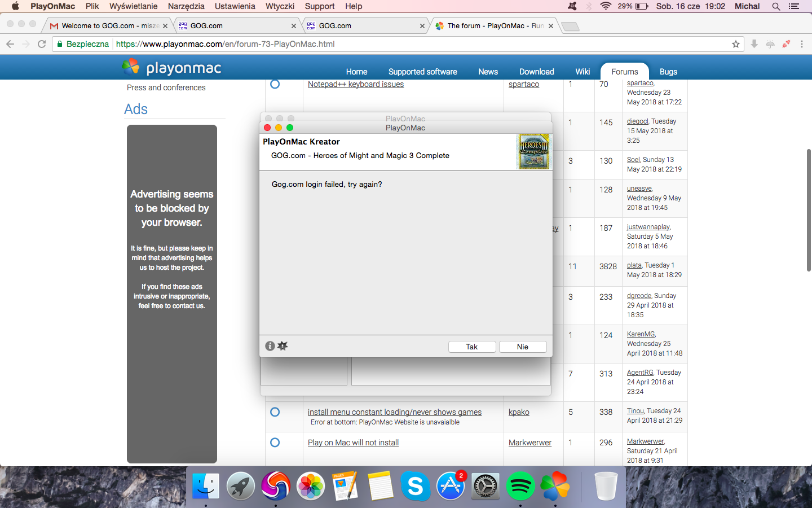Click the Apple menu logo
Image resolution: width=812 pixels, height=508 pixels.
pos(15,6)
